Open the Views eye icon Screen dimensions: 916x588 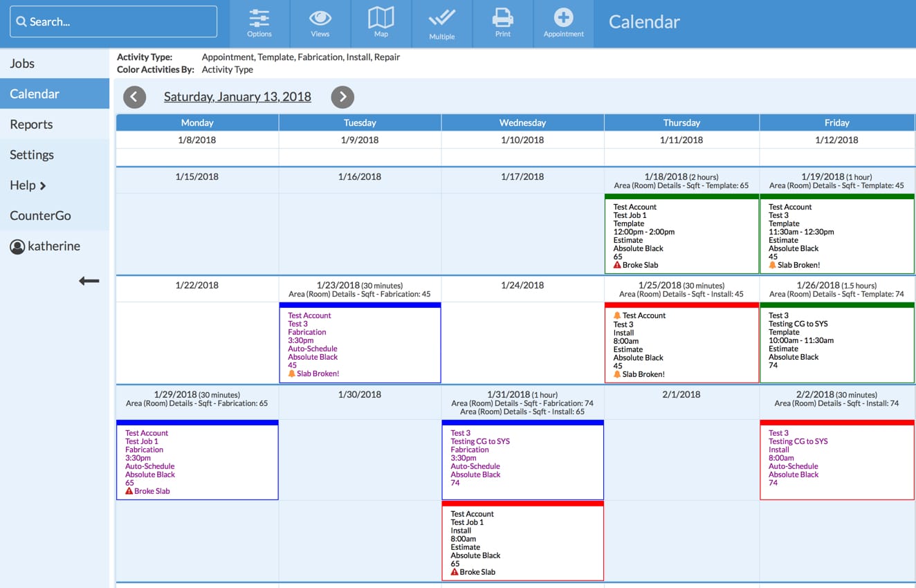tap(320, 24)
